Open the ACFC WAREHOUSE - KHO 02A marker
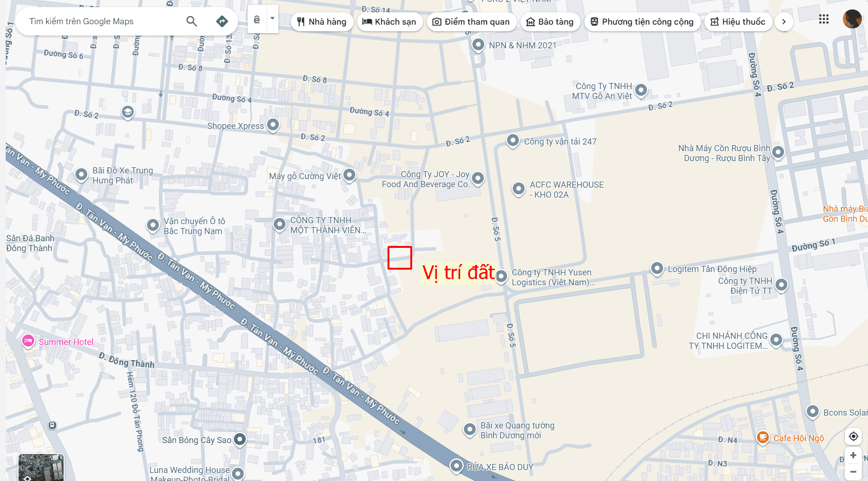 [x=518, y=189]
